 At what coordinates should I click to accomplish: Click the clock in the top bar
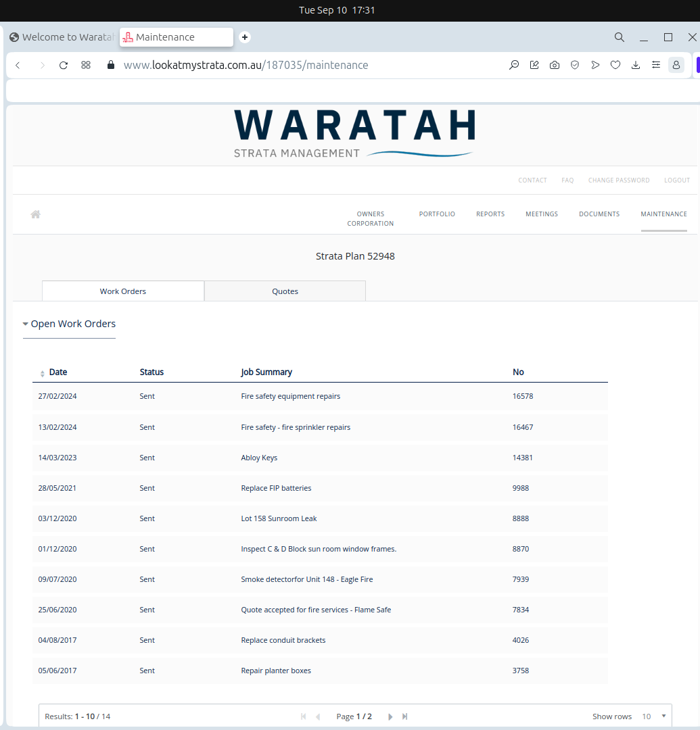click(337, 10)
